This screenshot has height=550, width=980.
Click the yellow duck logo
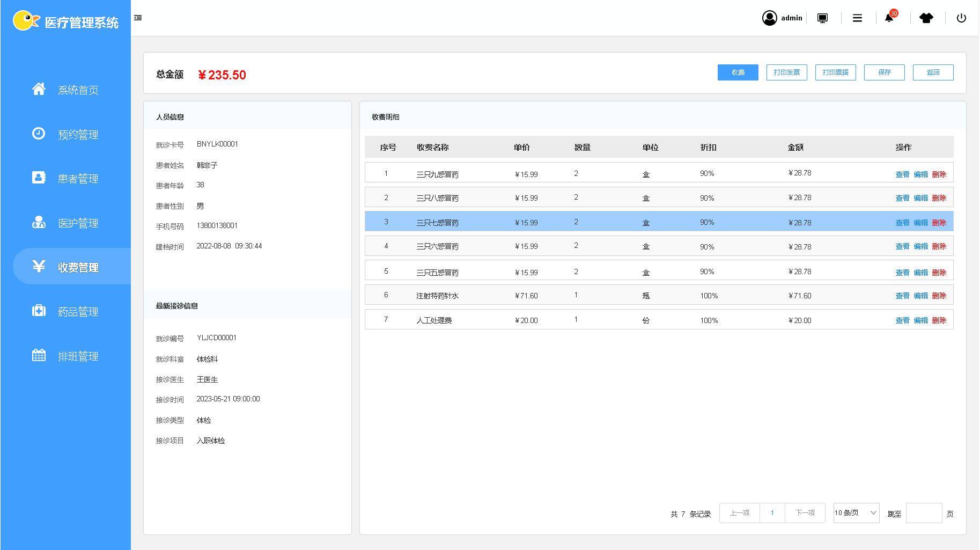click(26, 21)
